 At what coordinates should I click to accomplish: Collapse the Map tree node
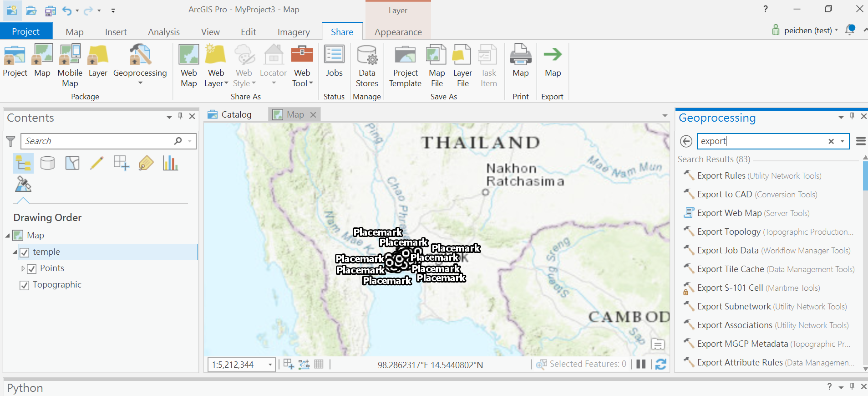(8, 236)
